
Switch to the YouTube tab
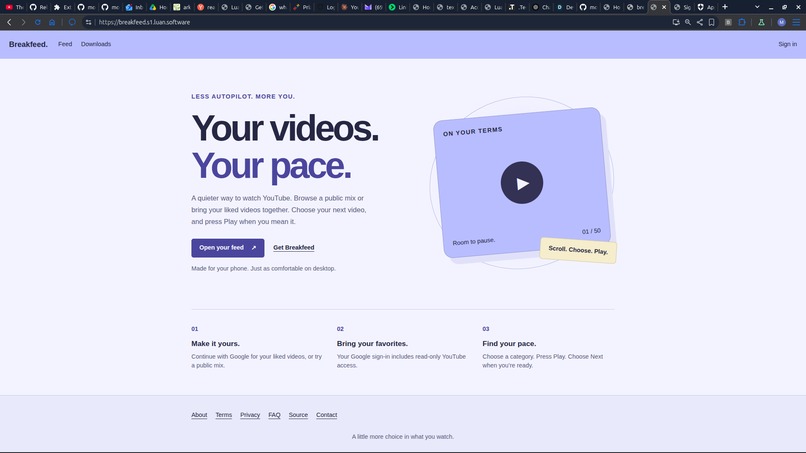click(14, 7)
